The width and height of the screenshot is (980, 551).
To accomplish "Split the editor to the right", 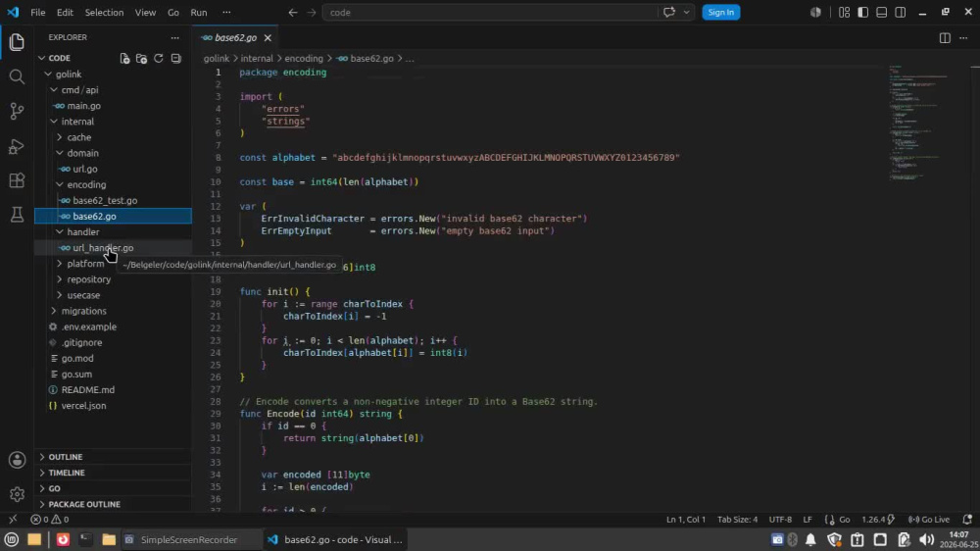I will (x=945, y=38).
